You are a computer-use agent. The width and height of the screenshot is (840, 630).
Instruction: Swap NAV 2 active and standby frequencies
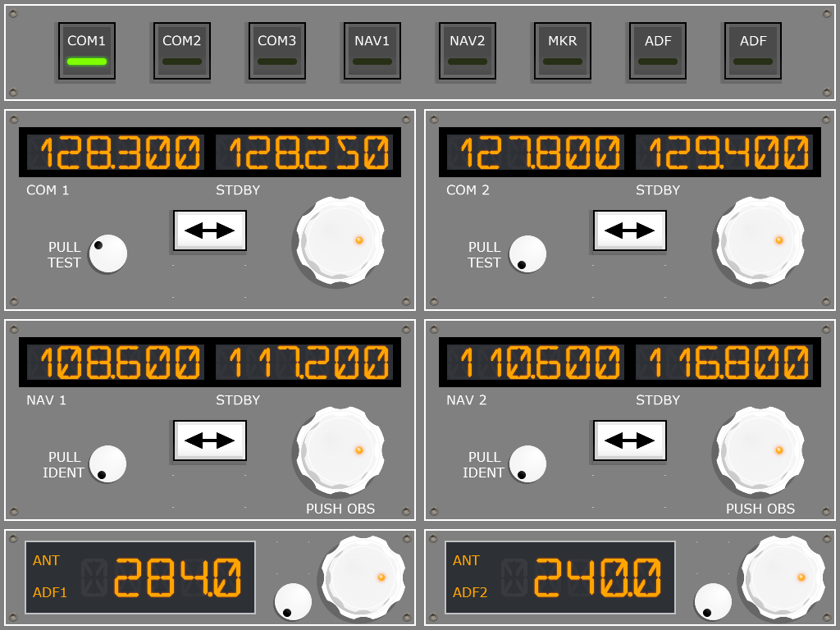click(630, 441)
